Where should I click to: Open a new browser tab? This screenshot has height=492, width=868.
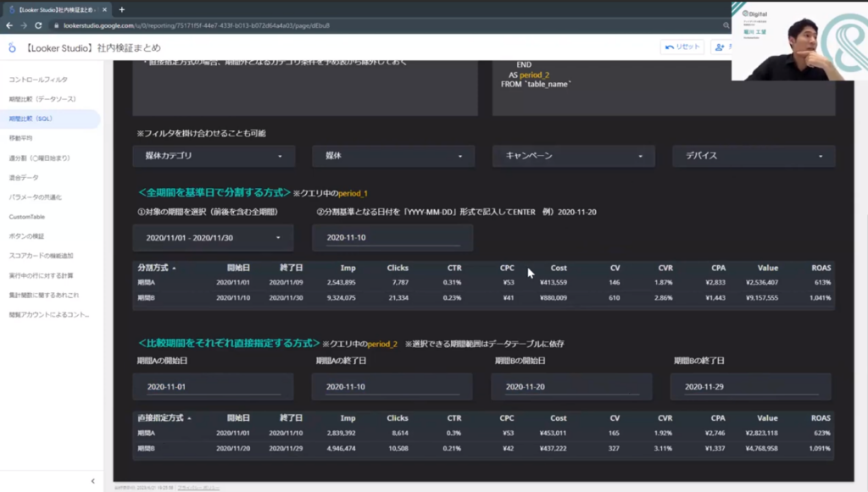pos(122,9)
